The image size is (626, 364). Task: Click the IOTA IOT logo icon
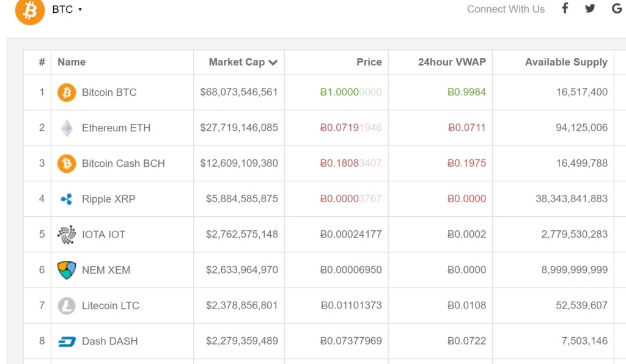point(67,235)
